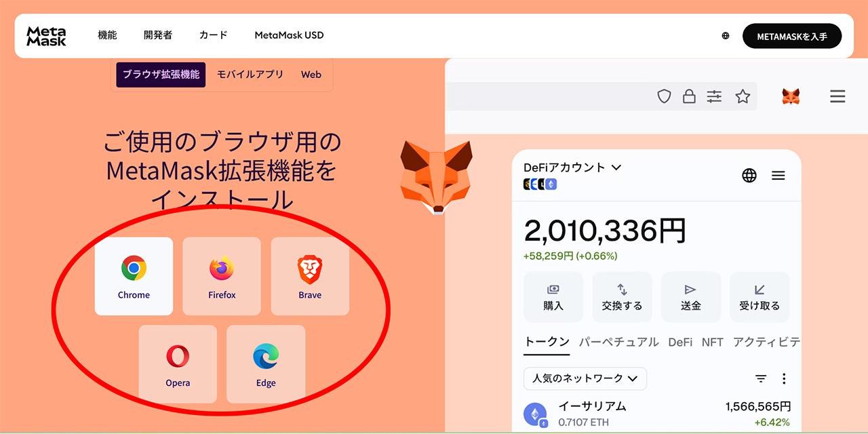
Task: Choose the Firefox browser card
Action: pos(222,276)
